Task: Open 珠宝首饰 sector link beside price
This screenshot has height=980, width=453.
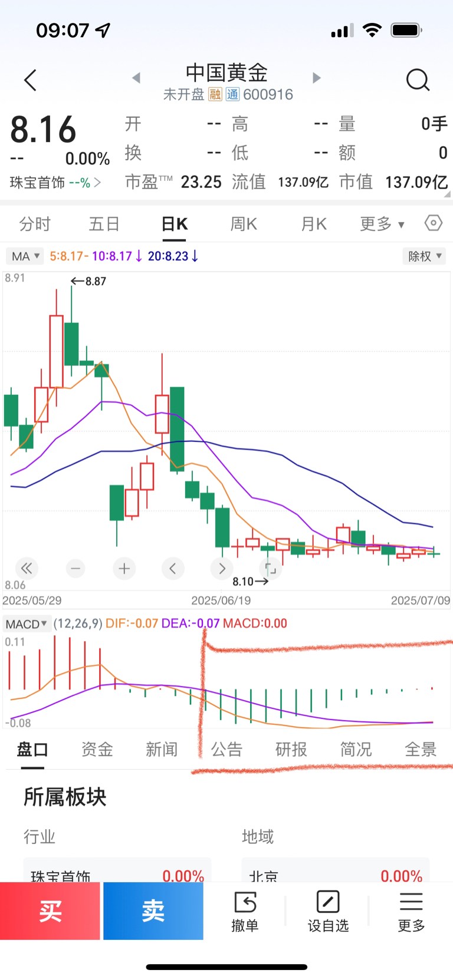Action: [x=55, y=183]
